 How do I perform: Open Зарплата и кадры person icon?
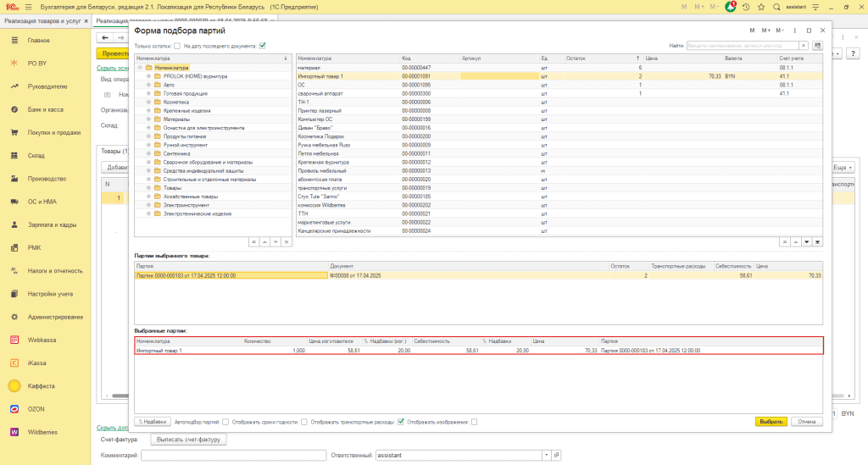[x=14, y=224]
